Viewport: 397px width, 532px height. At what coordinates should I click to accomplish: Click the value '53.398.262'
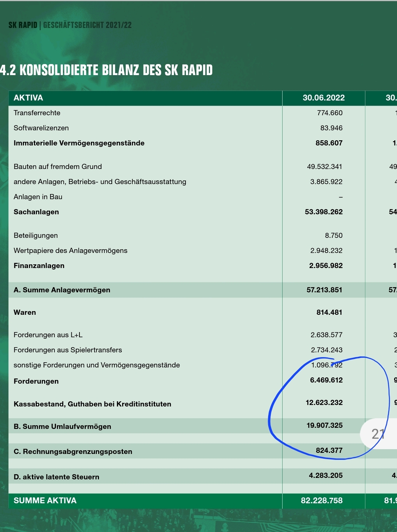click(x=324, y=212)
